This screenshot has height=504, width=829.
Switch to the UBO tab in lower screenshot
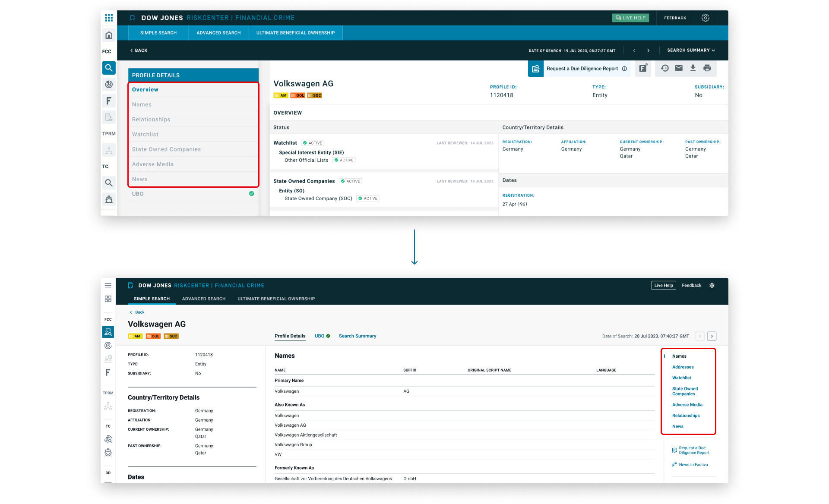pos(322,336)
